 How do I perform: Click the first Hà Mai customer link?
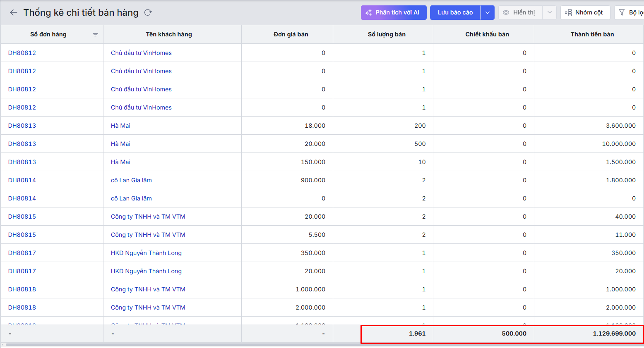120,126
